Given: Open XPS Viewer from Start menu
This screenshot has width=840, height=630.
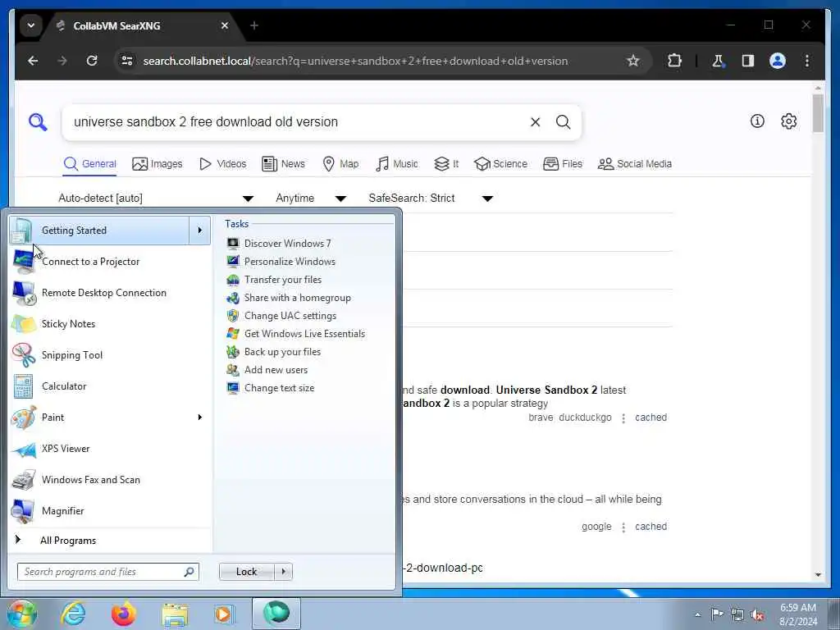Looking at the screenshot, I should 110,449.
